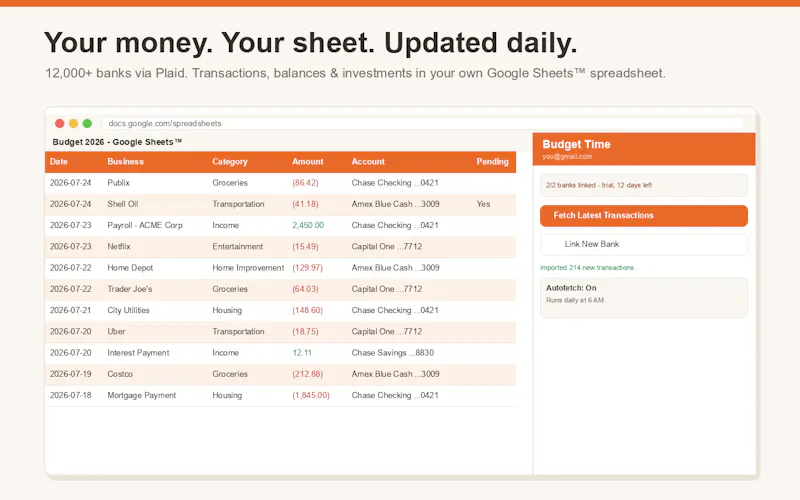Click the Netflix business cell
800x500 pixels.
[119, 246]
